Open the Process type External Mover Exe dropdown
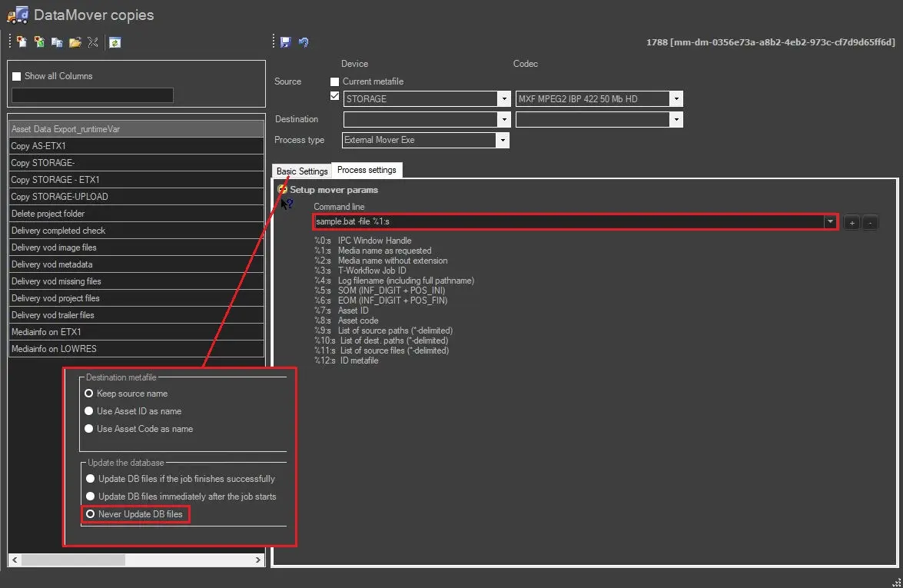The image size is (903, 588). click(502, 141)
